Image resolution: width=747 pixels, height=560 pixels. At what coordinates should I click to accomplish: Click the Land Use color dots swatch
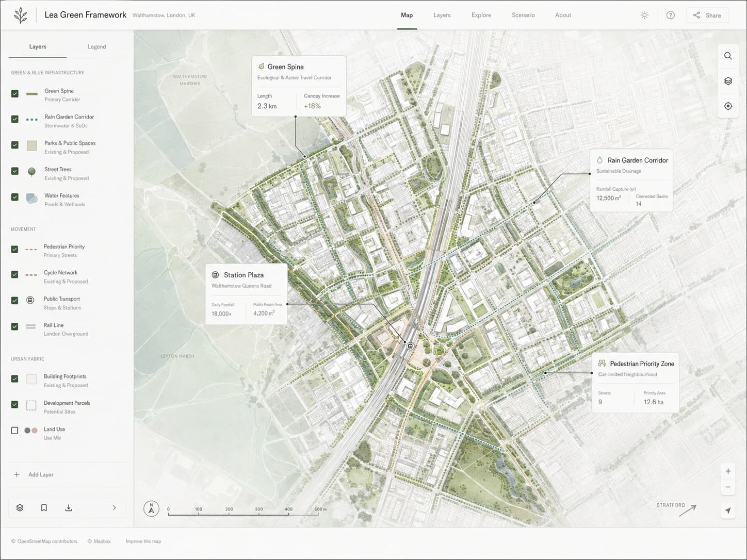(31, 431)
